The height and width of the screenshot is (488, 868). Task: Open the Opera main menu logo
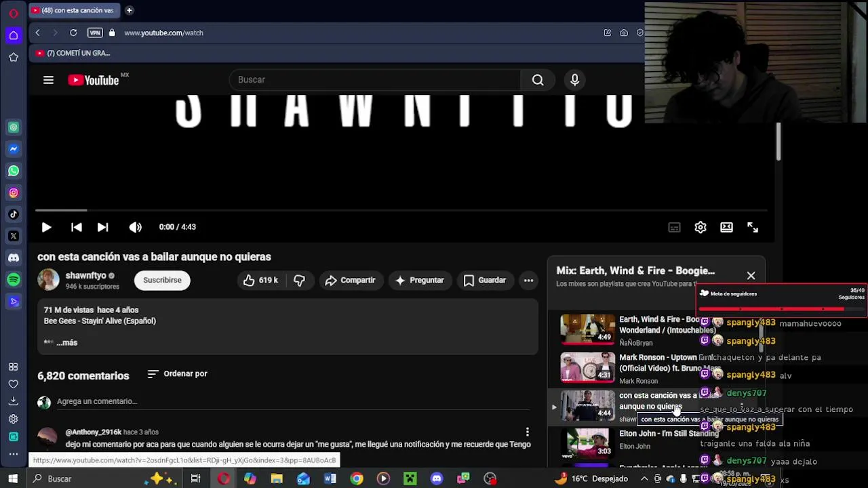[14, 13]
